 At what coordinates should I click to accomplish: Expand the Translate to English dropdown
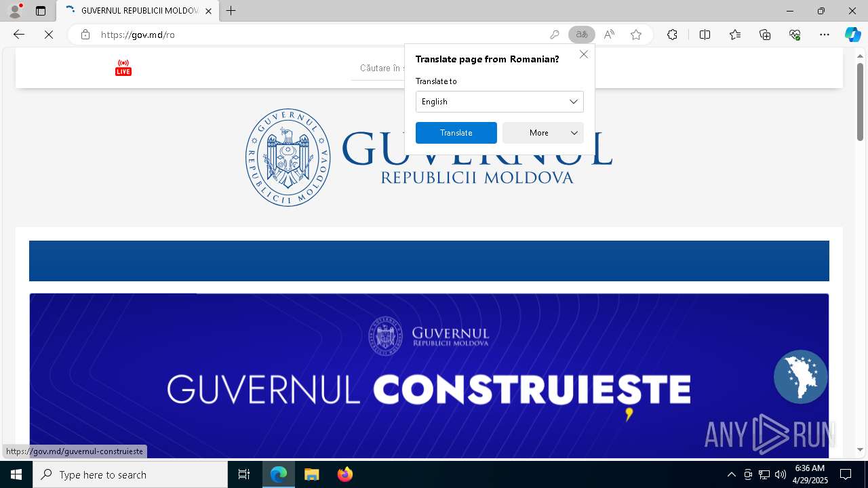pyautogui.click(x=499, y=102)
